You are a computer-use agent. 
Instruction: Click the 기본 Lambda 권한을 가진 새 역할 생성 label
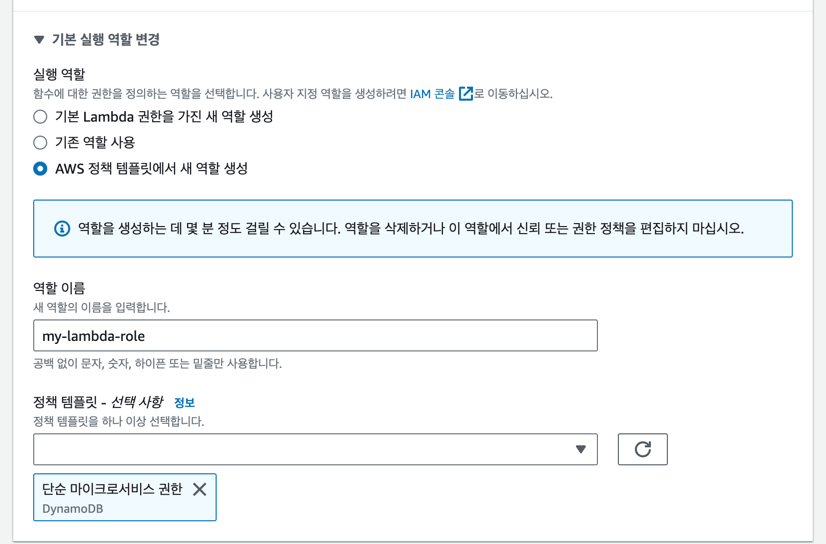[x=164, y=116]
